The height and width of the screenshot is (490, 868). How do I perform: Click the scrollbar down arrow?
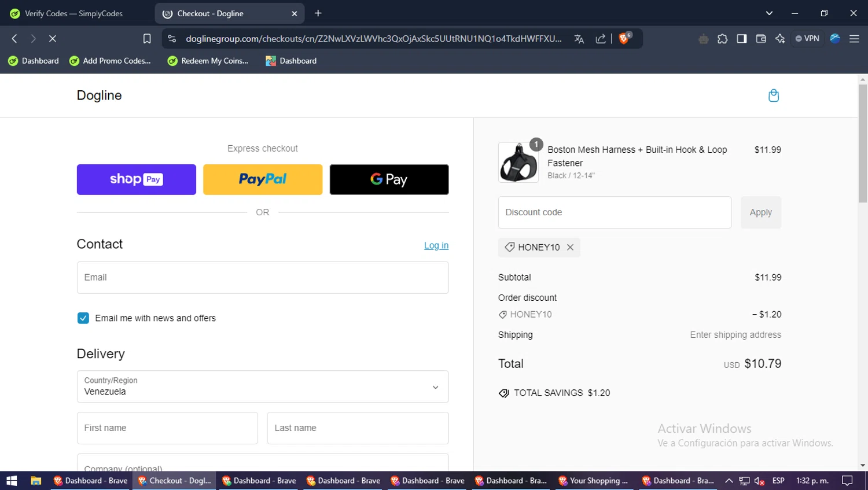(x=863, y=466)
